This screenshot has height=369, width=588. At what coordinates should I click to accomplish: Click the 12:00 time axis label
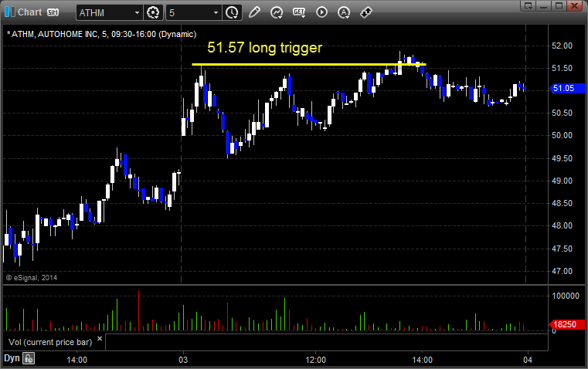coord(315,360)
